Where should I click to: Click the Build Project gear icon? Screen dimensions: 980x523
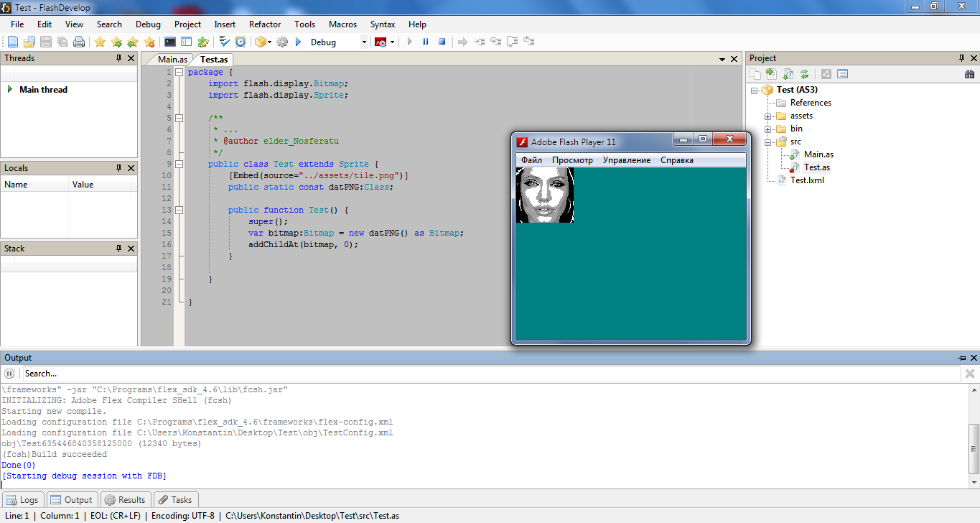pos(282,42)
